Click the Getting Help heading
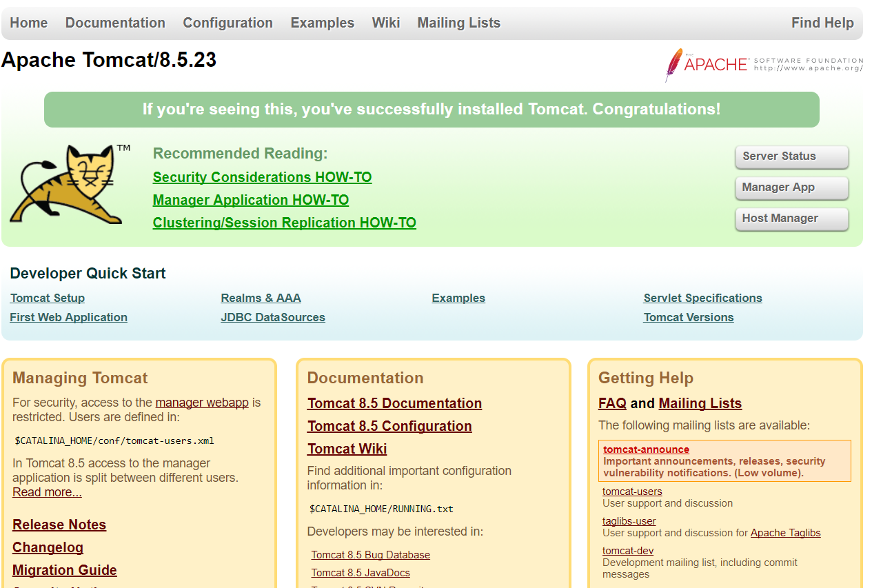The width and height of the screenshot is (872, 588). pos(646,378)
